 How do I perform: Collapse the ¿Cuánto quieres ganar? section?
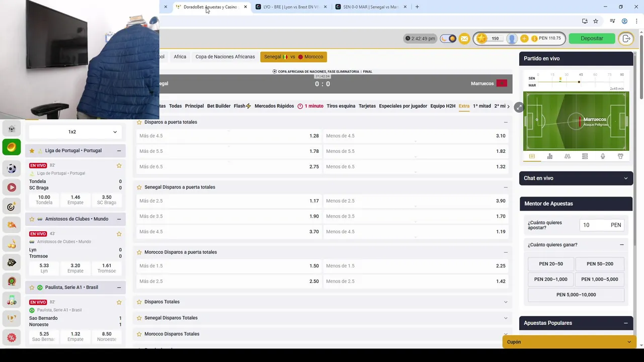(x=622, y=245)
